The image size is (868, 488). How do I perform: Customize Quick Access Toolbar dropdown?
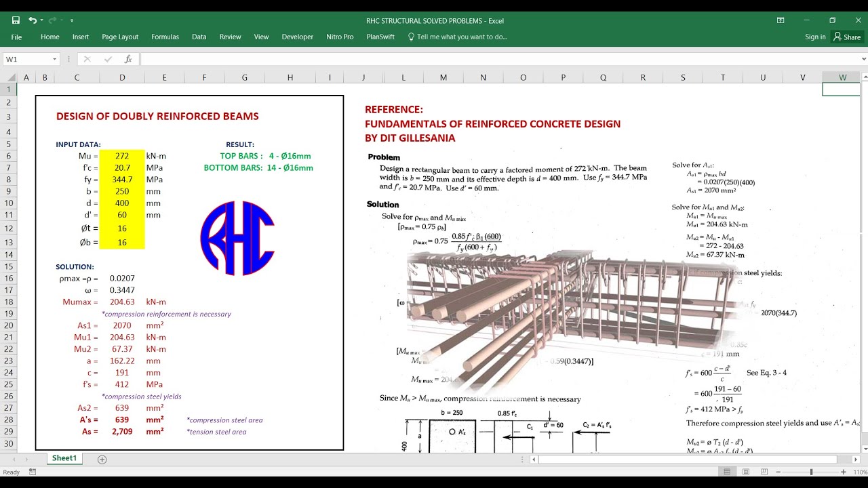click(x=72, y=20)
